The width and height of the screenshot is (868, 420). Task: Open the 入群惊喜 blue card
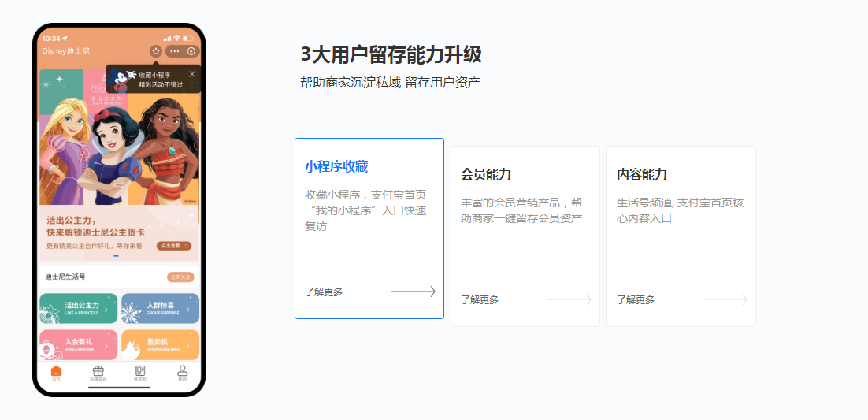click(x=160, y=308)
